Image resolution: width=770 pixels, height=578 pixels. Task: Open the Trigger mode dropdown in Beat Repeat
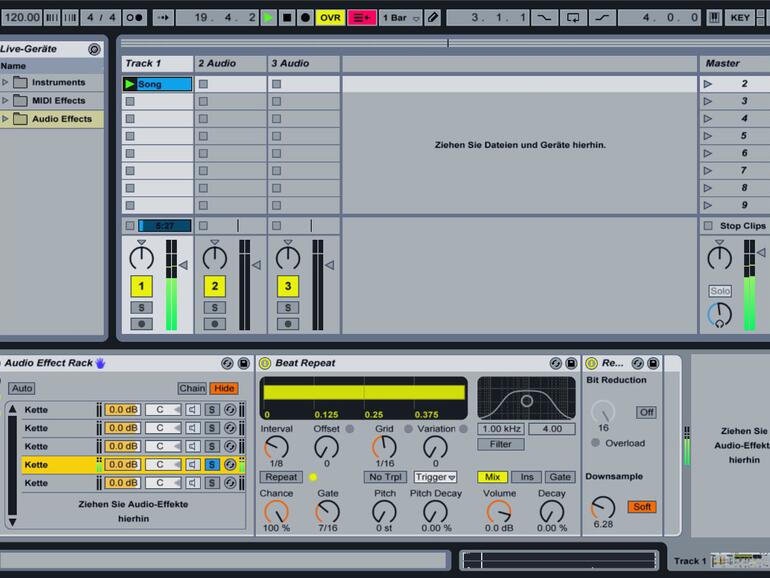435,477
